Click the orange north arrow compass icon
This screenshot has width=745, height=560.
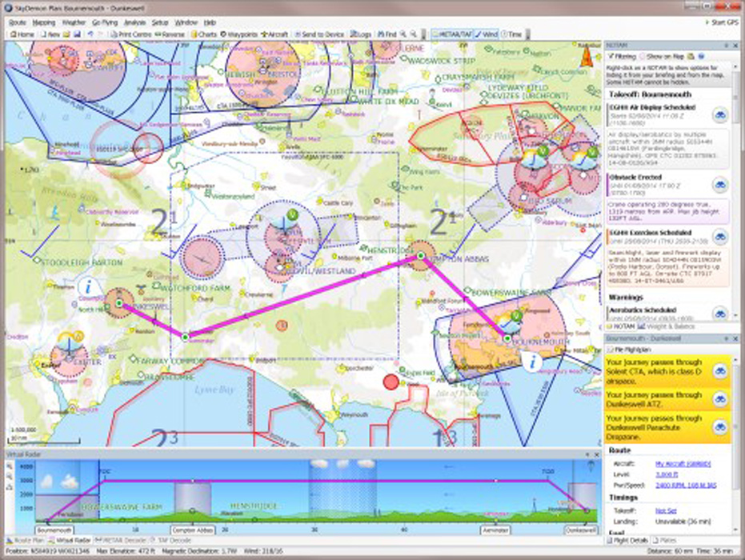point(587,56)
